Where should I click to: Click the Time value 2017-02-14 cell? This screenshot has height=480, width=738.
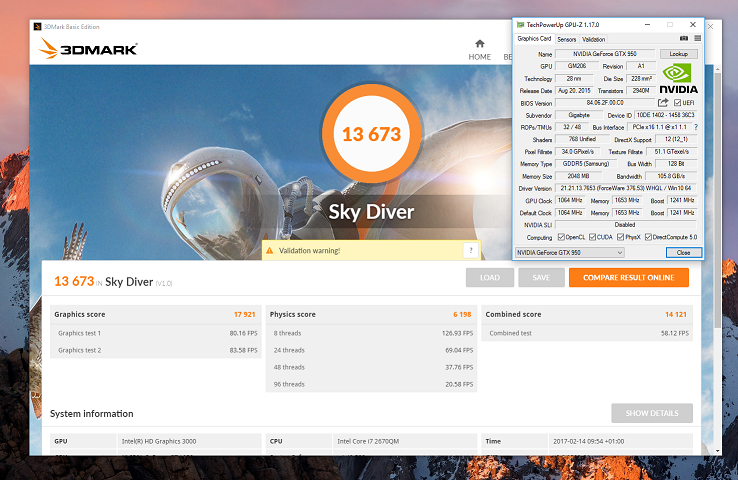click(x=620, y=441)
